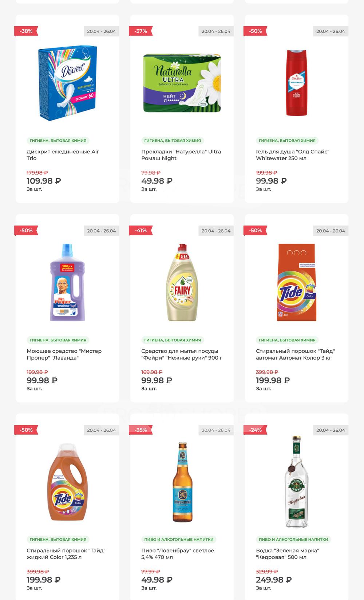
Task: Open the Naturella Ultra Night pads image
Action: (182, 83)
